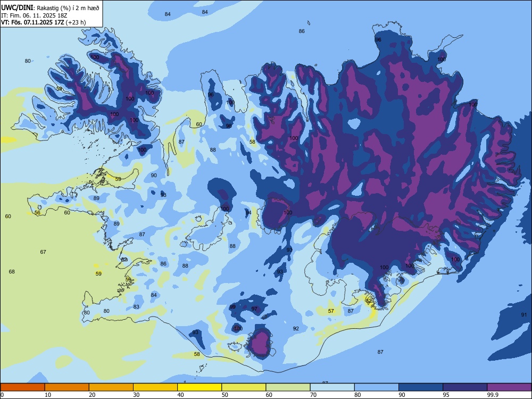The image size is (532, 399).
Task: Select the bright yellow 40–50 legend swatch
Action: 199,387
